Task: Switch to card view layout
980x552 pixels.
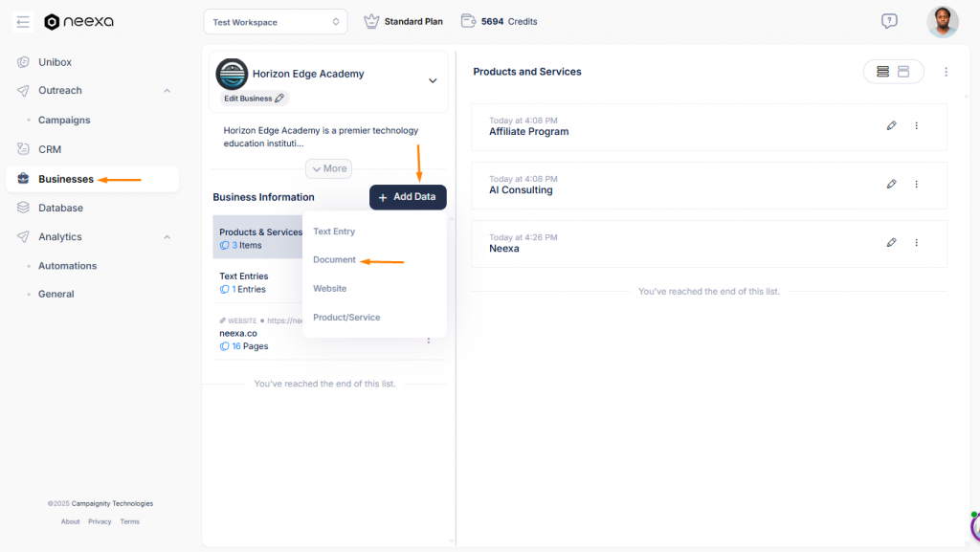Action: coord(903,72)
